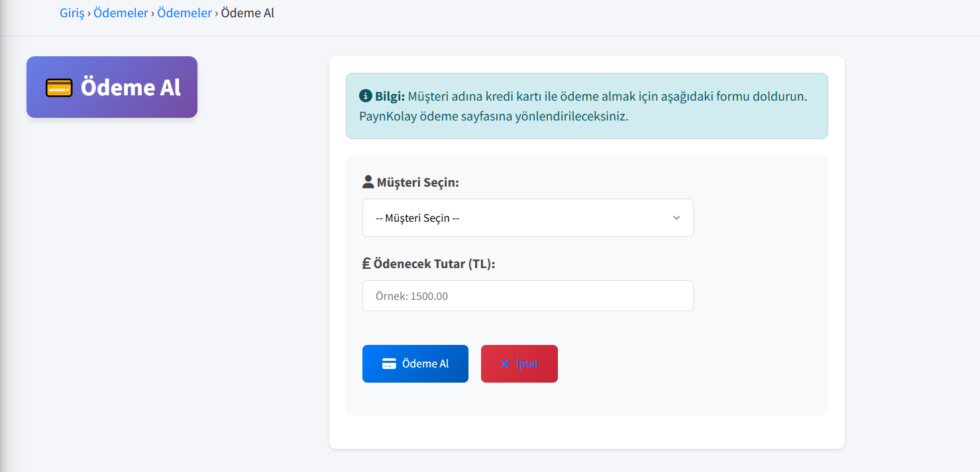This screenshot has width=980, height=472.
Task: Click the card icon inside blue Ödeme Al button
Action: (389, 364)
